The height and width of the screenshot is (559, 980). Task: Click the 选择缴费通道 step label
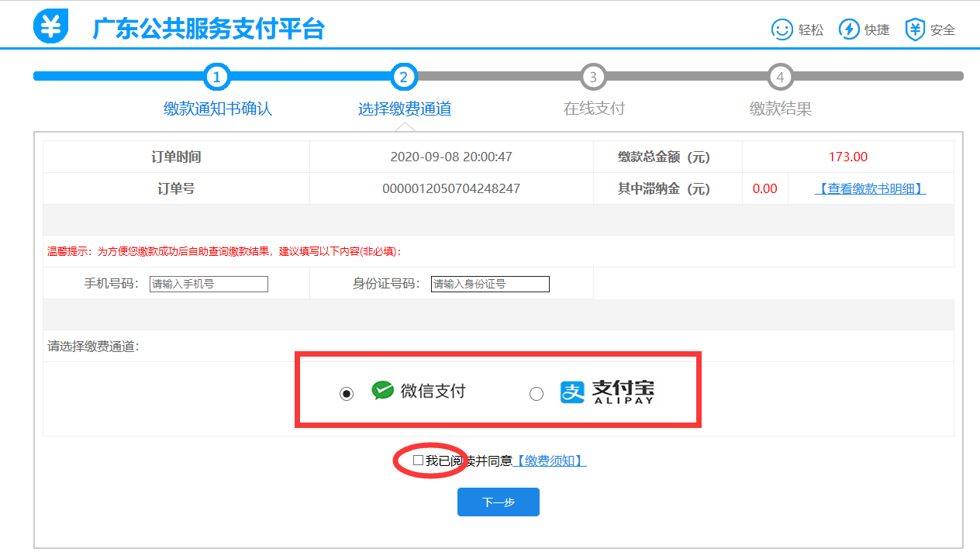pos(404,109)
